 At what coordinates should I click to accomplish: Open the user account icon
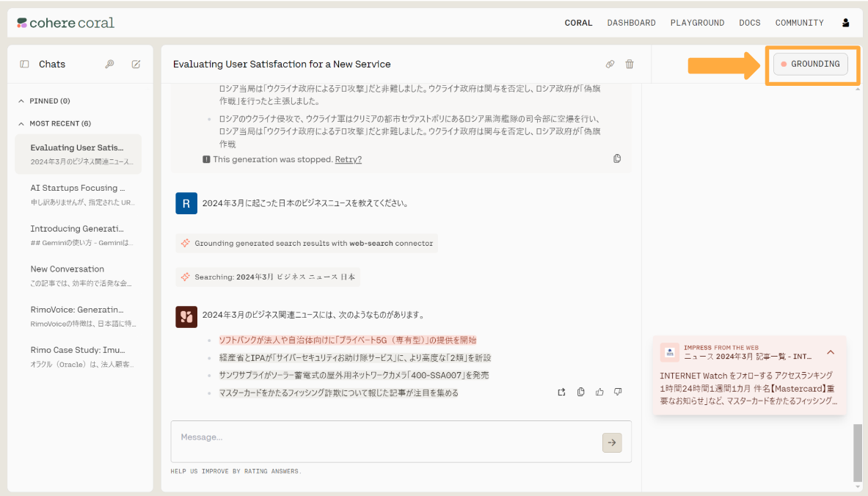point(845,22)
